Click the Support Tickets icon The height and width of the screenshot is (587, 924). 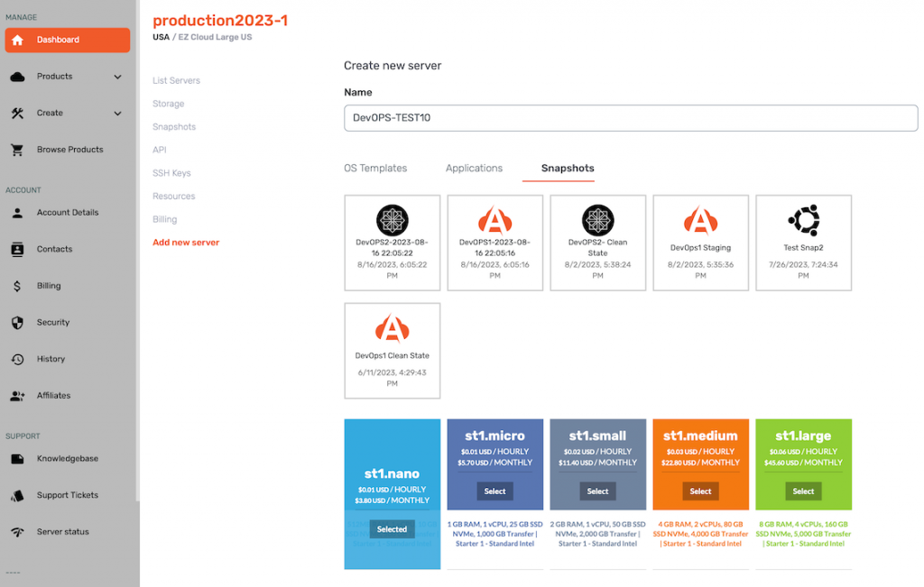[17, 495]
